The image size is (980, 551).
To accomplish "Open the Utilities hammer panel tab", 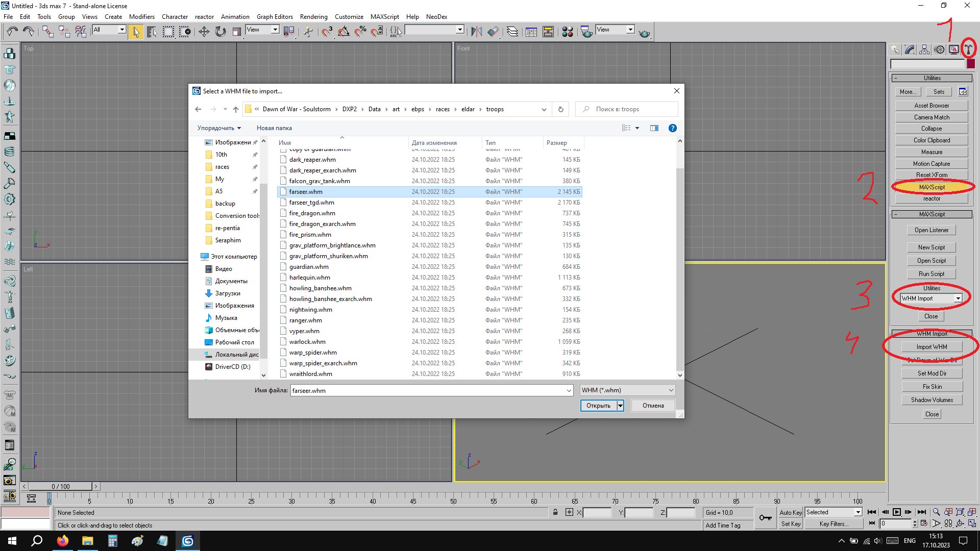I will 968,49.
